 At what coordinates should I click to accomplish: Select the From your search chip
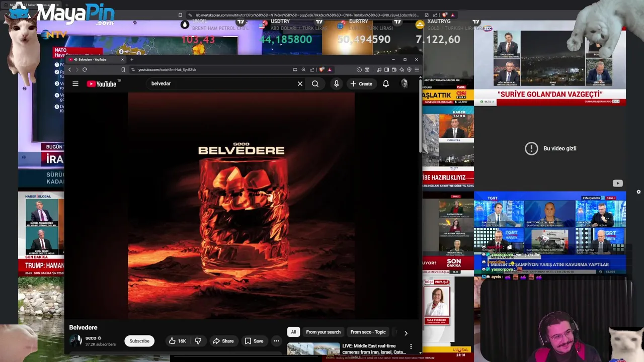323,332
